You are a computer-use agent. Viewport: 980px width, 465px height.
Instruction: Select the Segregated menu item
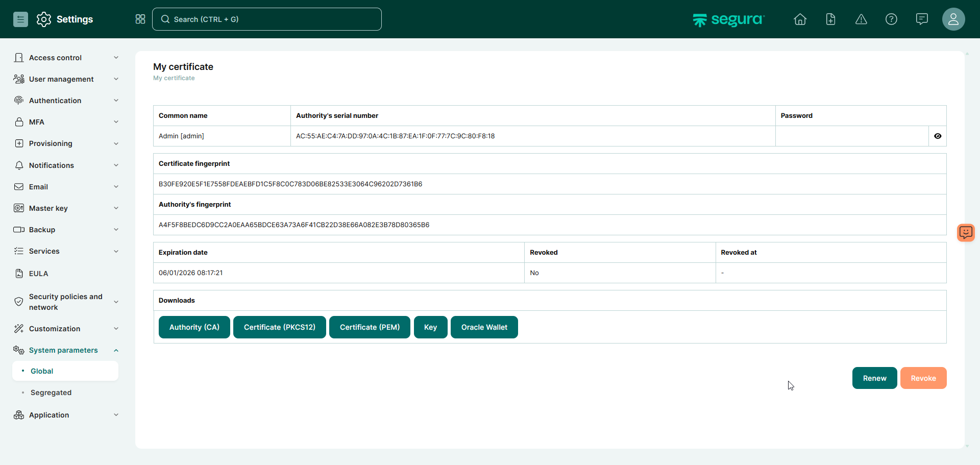click(51, 393)
